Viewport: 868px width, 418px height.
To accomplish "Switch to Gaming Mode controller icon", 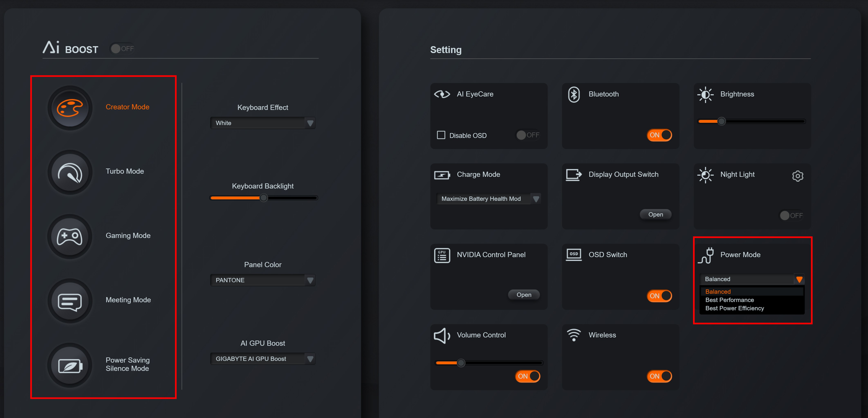I will [x=70, y=236].
